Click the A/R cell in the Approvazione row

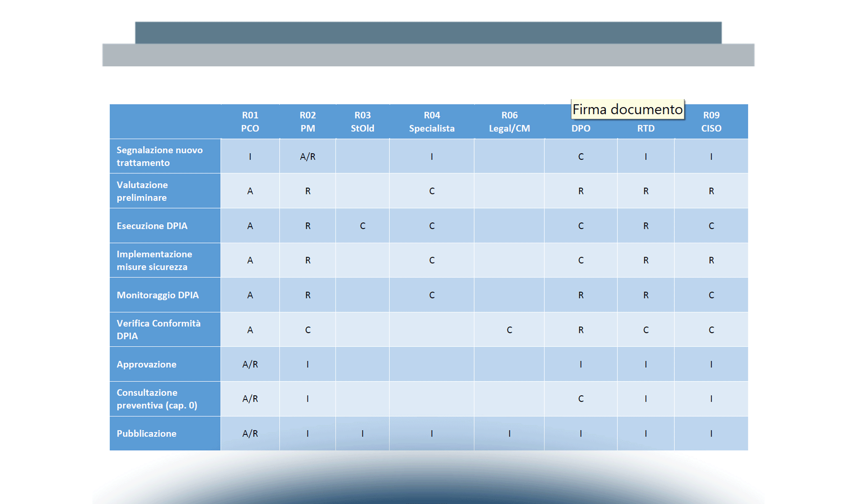click(250, 364)
